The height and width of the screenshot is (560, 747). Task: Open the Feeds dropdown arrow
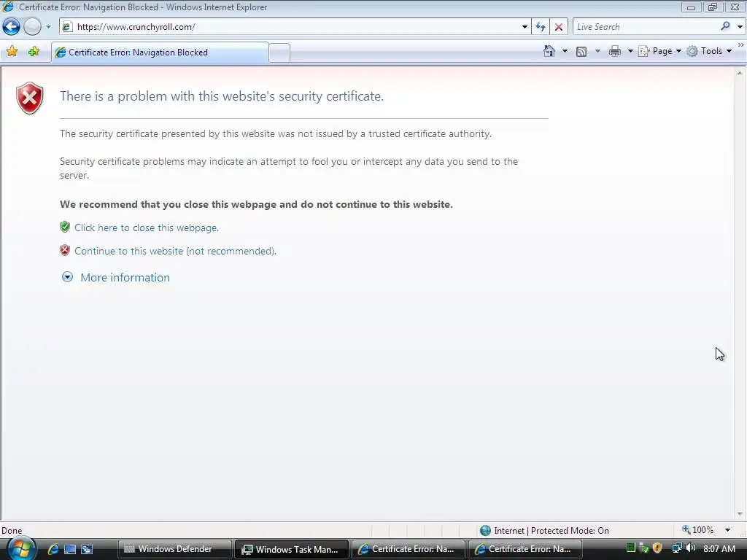click(597, 51)
